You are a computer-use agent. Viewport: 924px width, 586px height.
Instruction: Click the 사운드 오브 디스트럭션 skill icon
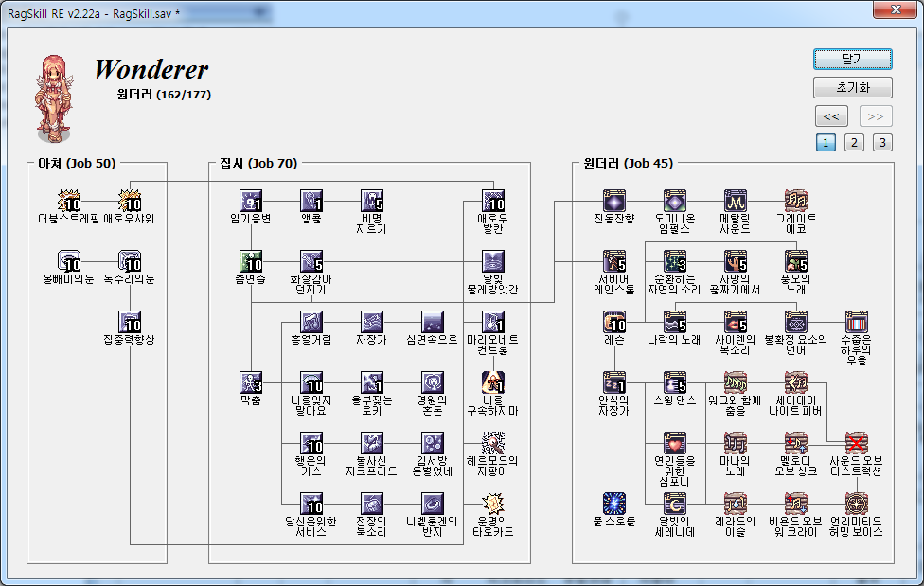857,443
